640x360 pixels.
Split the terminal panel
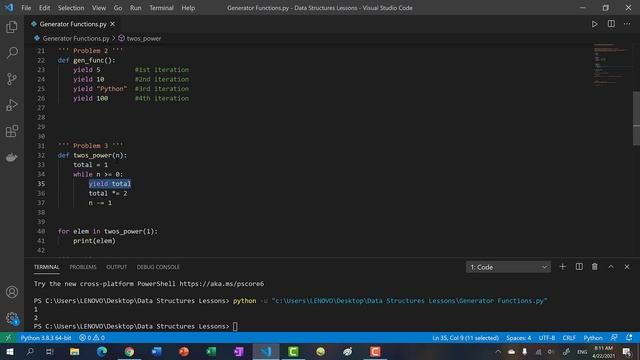[x=579, y=267]
